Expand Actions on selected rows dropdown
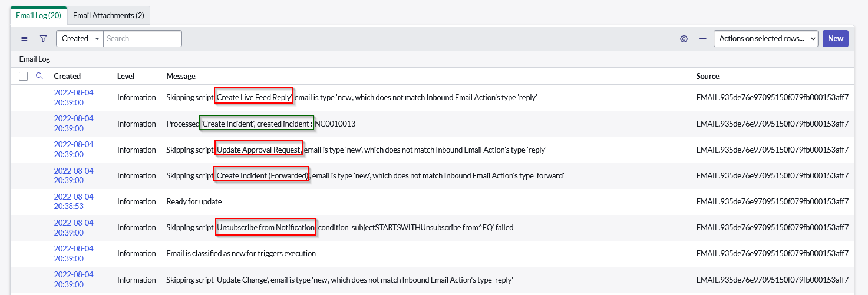The height and width of the screenshot is (295, 868). pos(766,39)
